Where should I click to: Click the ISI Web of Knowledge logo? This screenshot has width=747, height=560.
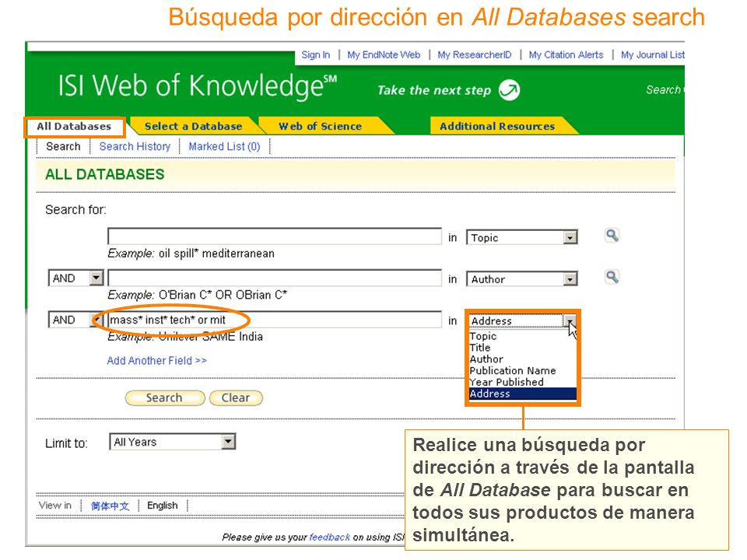[197, 86]
